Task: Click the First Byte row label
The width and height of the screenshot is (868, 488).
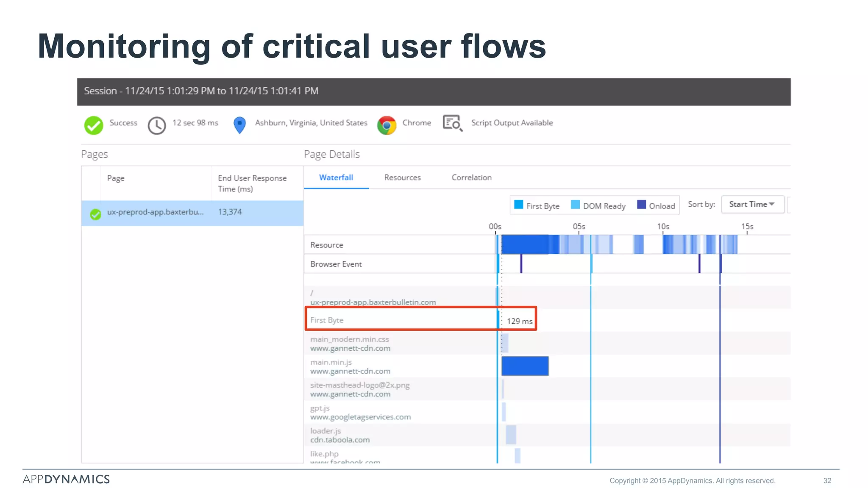Action: pos(327,320)
